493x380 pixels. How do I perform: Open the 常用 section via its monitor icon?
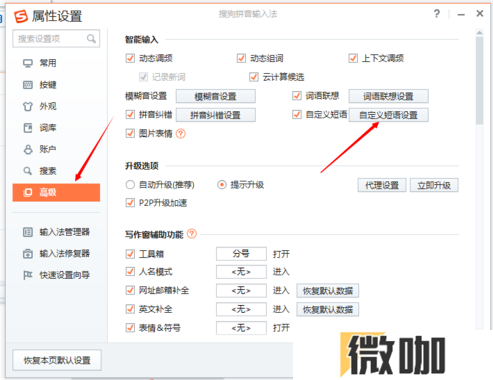tap(28, 63)
